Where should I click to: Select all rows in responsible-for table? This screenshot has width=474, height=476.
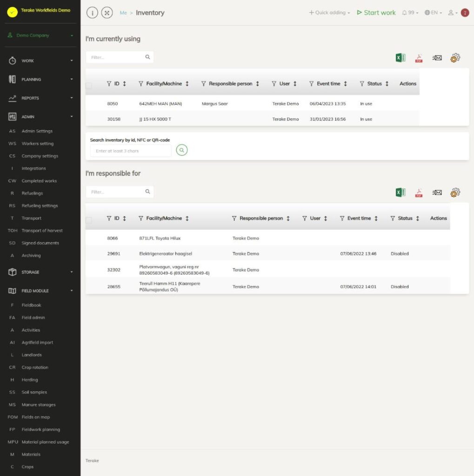[x=89, y=220]
